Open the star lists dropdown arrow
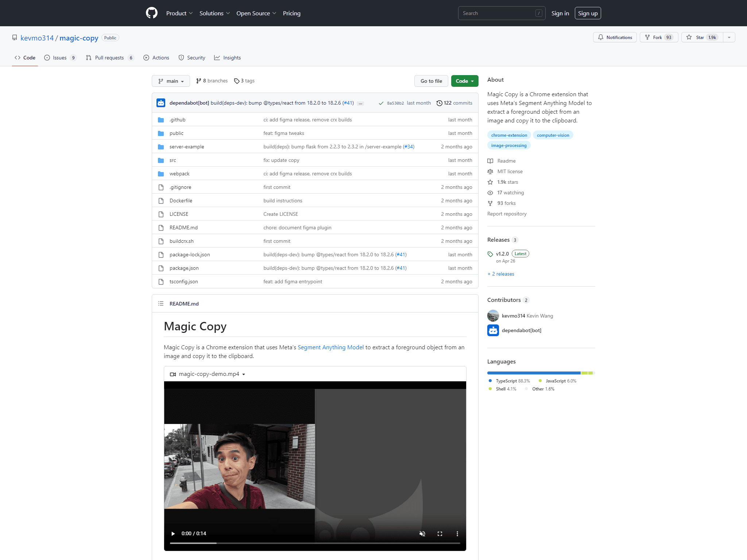Image resolution: width=747 pixels, height=560 pixels. click(729, 37)
